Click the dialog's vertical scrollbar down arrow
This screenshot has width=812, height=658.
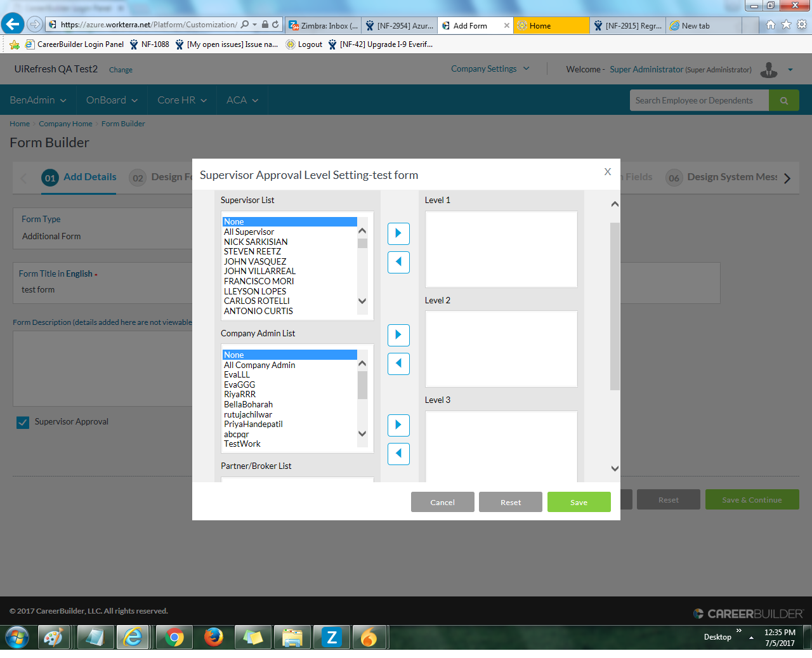point(614,469)
